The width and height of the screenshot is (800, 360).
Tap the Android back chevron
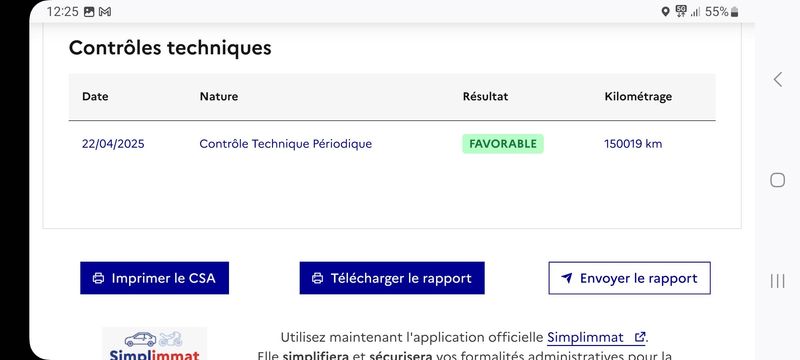point(778,80)
